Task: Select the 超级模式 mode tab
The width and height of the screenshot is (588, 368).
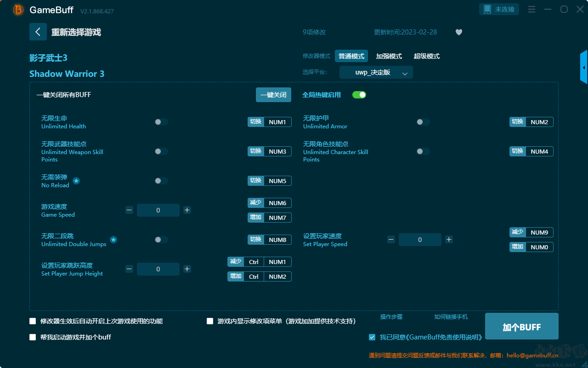Action: [x=426, y=56]
